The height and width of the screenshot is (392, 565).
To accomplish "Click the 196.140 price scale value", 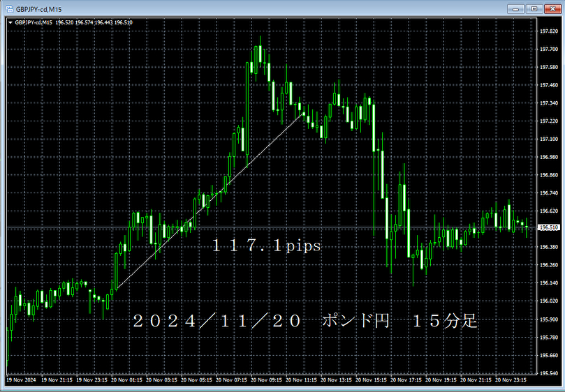I will tap(549, 283).
